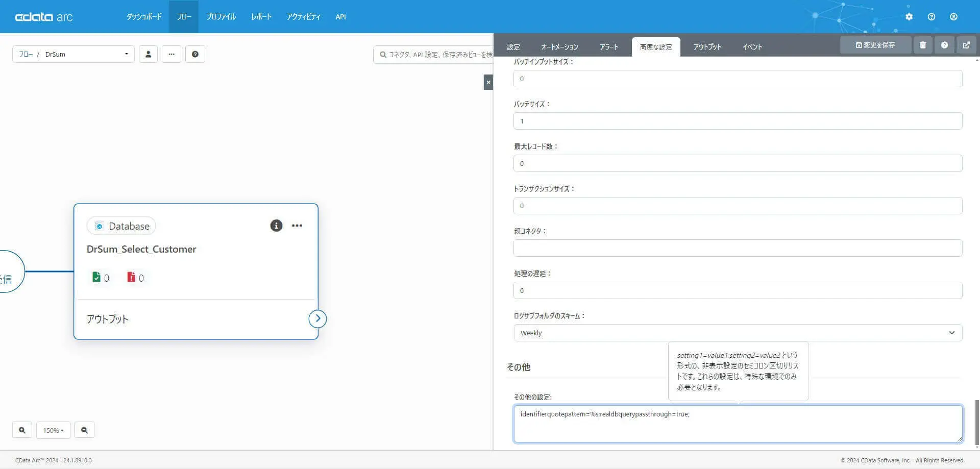The image size is (980, 469).
Task: Open the DrSum flow selector dropdown
Action: point(73,54)
